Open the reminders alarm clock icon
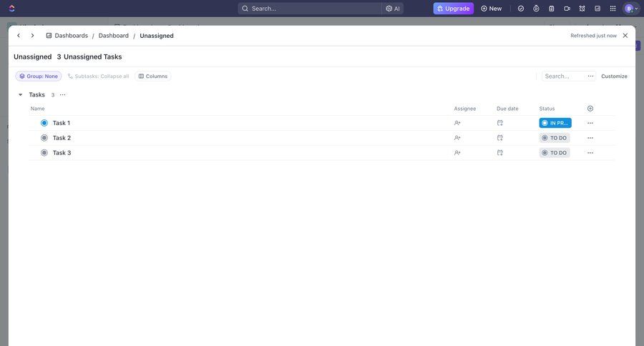Screen dimensions: 644x346 582,8
